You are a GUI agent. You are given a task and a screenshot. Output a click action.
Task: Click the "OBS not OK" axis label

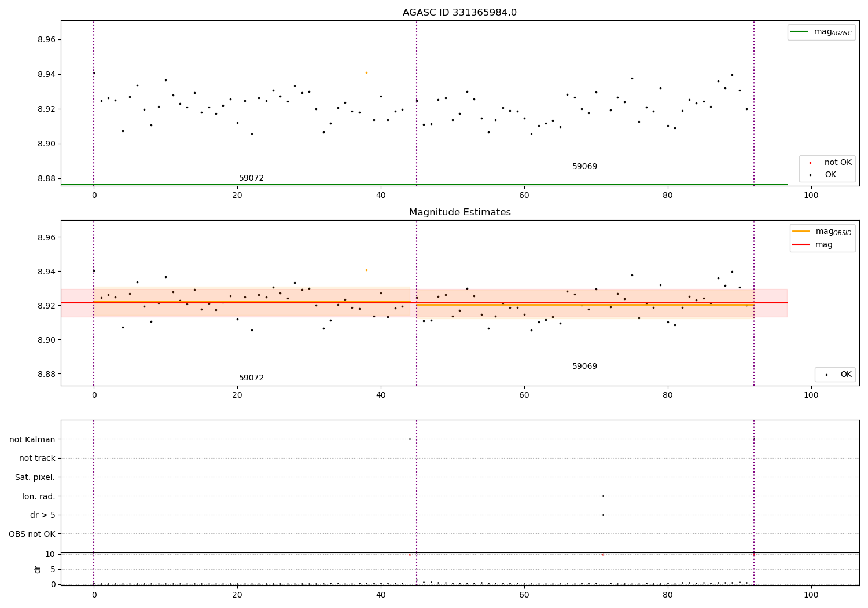point(32,534)
